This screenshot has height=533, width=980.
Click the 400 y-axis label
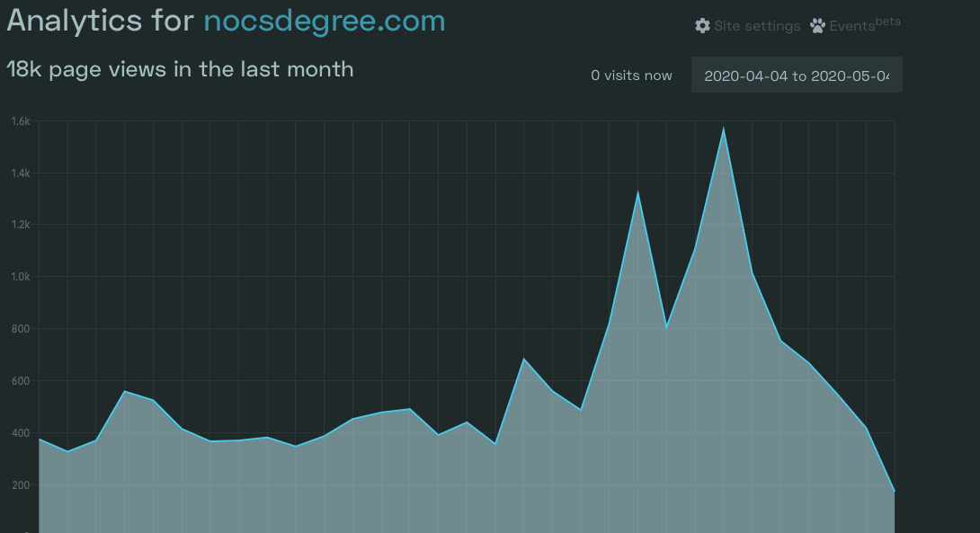pos(21,433)
